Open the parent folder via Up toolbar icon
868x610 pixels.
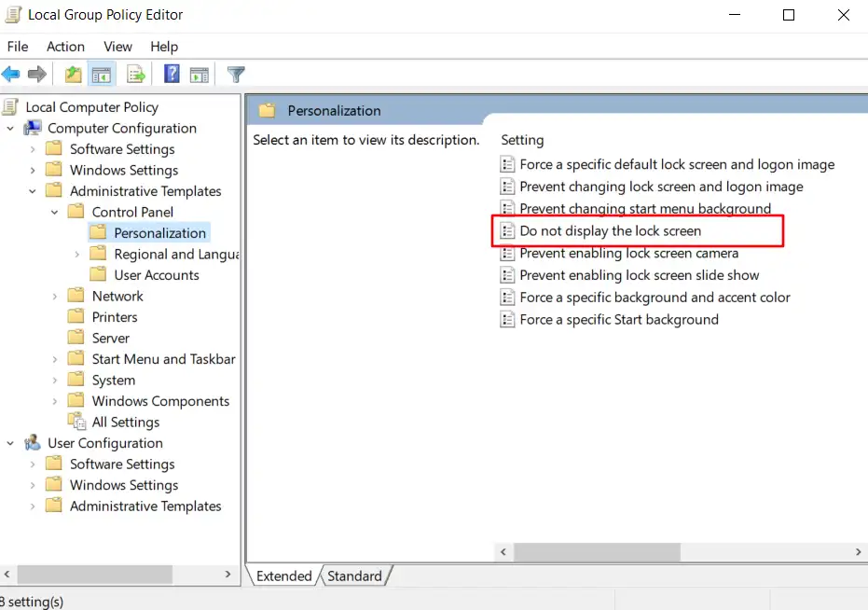pos(73,74)
